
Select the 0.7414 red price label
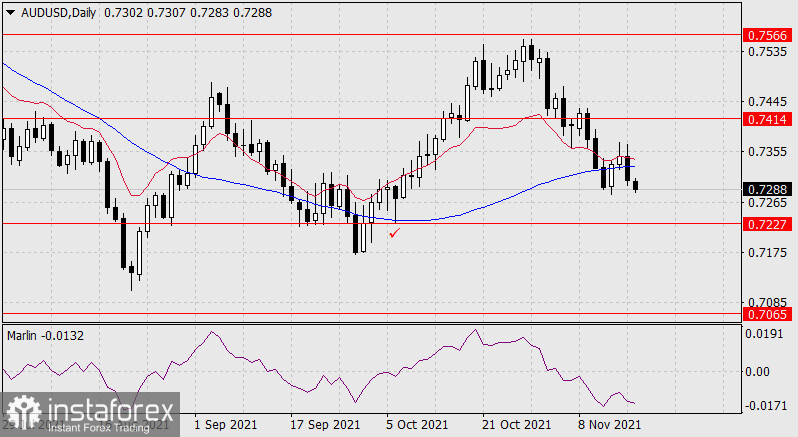[767, 119]
